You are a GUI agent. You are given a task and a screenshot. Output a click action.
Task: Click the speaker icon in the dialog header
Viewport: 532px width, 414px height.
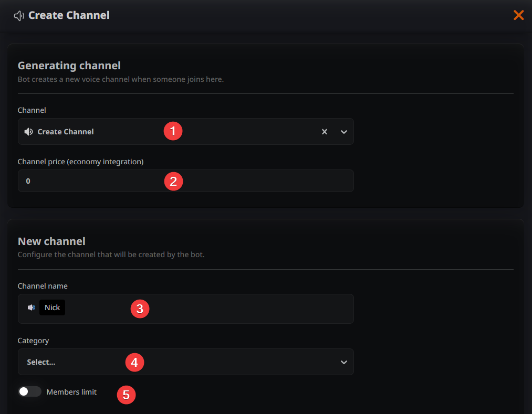point(19,16)
